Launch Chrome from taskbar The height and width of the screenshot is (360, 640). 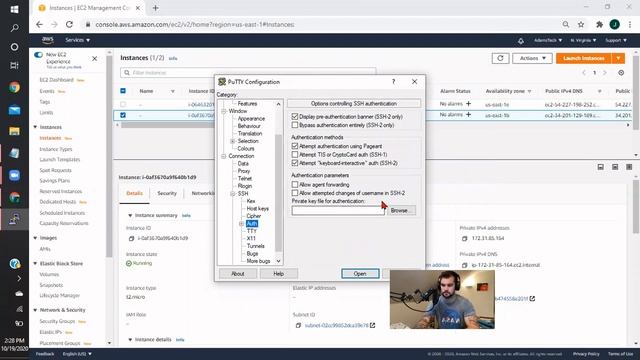pos(14,87)
